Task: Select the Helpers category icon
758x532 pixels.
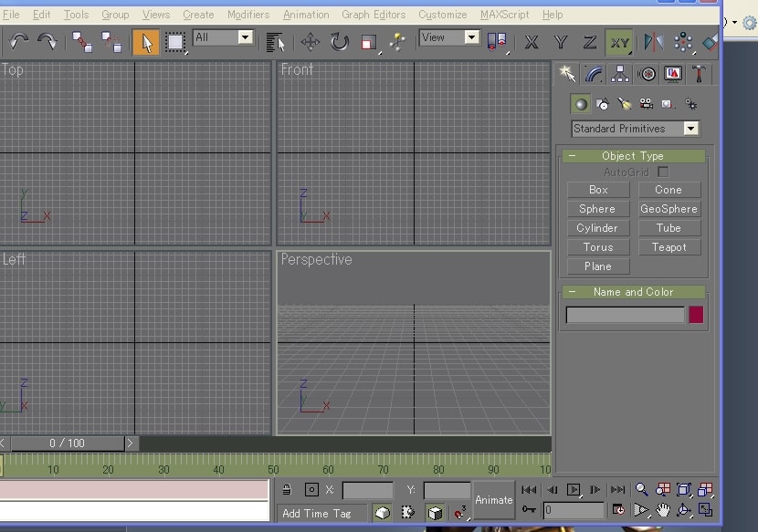Action: 668,104
